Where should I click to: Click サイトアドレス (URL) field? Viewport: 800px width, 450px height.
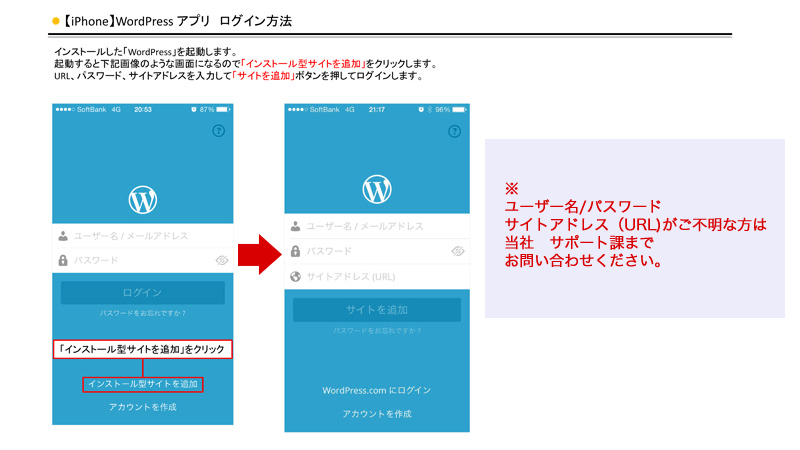point(377,277)
